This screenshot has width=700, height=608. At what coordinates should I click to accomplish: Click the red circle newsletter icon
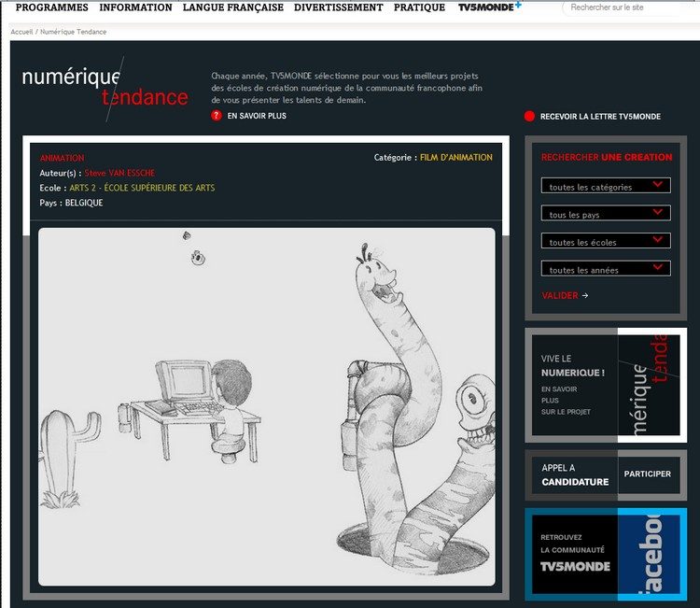[x=529, y=117]
